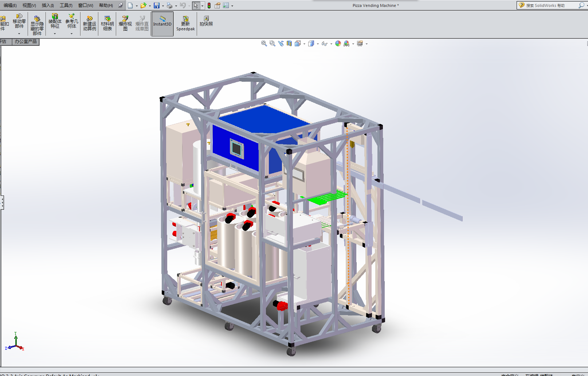Open the Options settings icon
Viewport: 588px width, 376px height.
click(x=226, y=5)
